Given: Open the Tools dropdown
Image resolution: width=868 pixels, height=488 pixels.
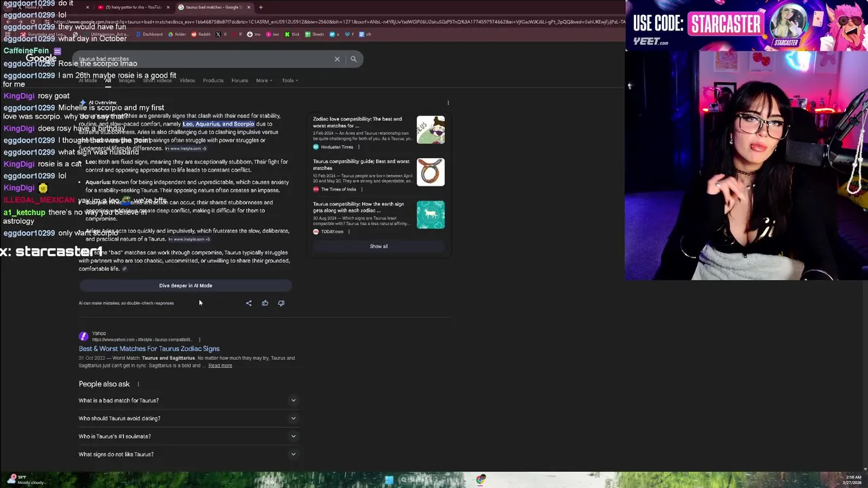Looking at the screenshot, I should [x=290, y=81].
